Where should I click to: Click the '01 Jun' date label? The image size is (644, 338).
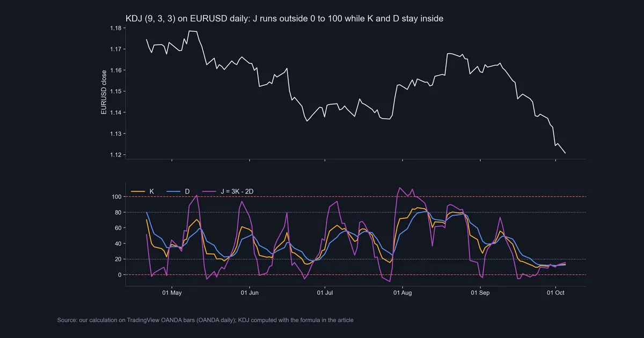pyautogui.click(x=250, y=293)
